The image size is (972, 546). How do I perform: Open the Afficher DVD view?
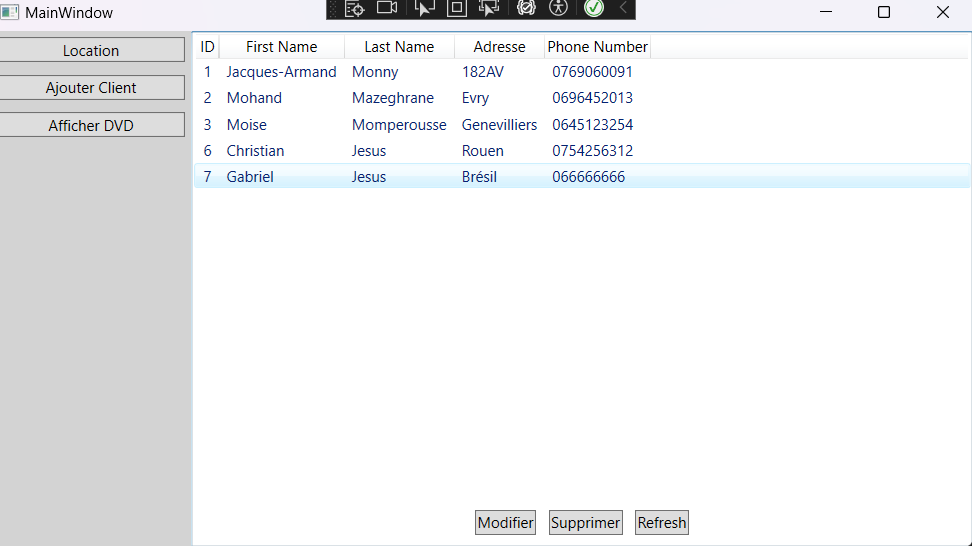(x=91, y=125)
